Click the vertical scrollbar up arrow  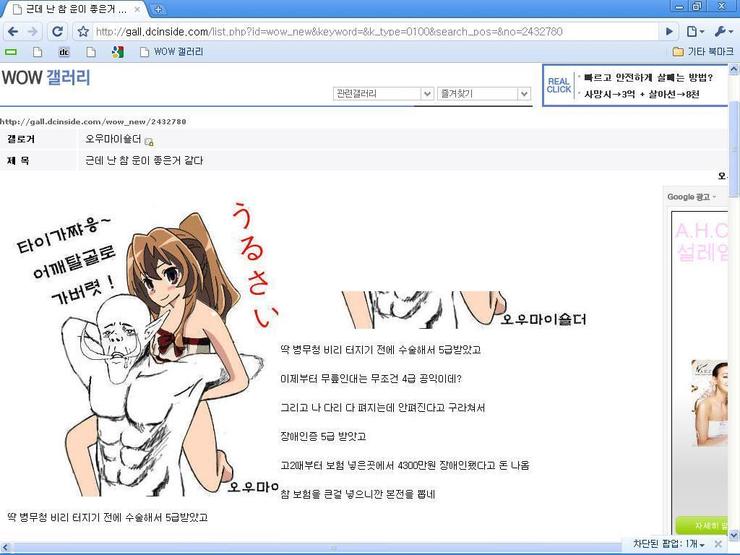click(x=734, y=69)
